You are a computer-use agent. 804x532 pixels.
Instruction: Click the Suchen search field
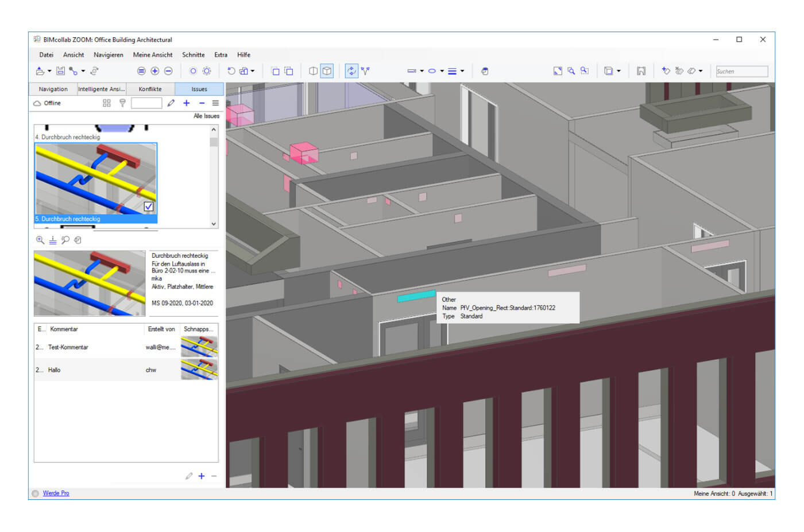coord(741,71)
